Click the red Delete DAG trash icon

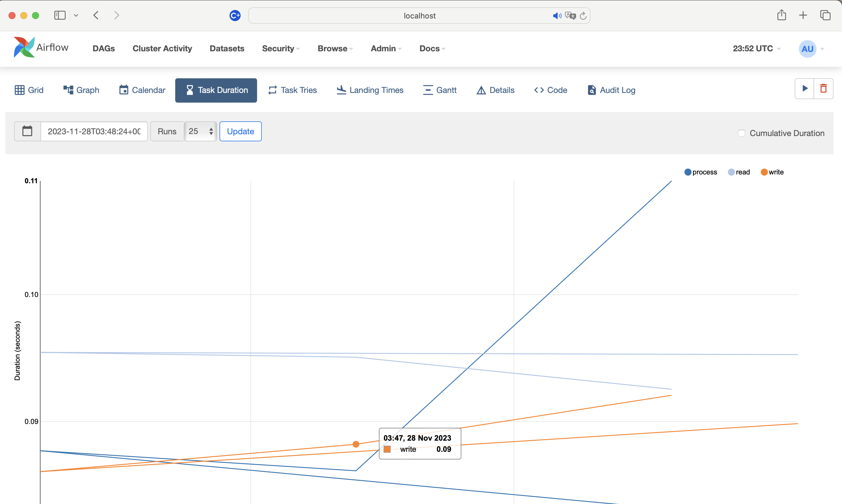click(823, 89)
